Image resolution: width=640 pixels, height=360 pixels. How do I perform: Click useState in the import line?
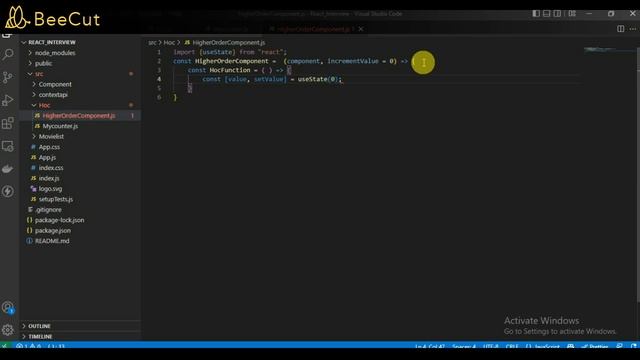[217, 52]
